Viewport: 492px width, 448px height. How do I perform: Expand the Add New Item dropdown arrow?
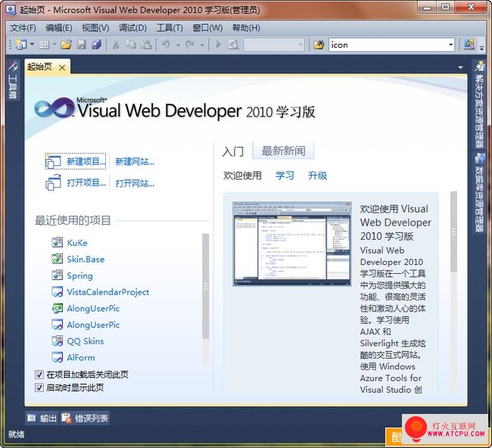pos(54,45)
